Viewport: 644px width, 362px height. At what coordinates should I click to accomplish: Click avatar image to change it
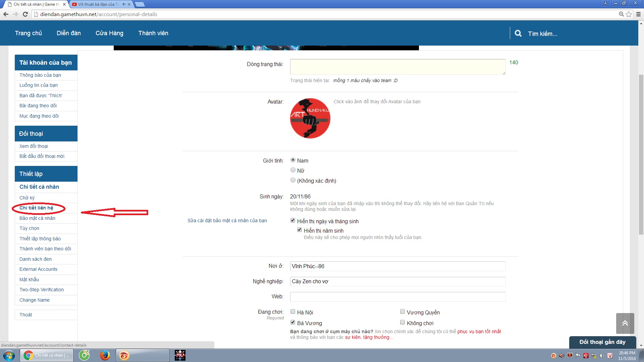click(310, 118)
